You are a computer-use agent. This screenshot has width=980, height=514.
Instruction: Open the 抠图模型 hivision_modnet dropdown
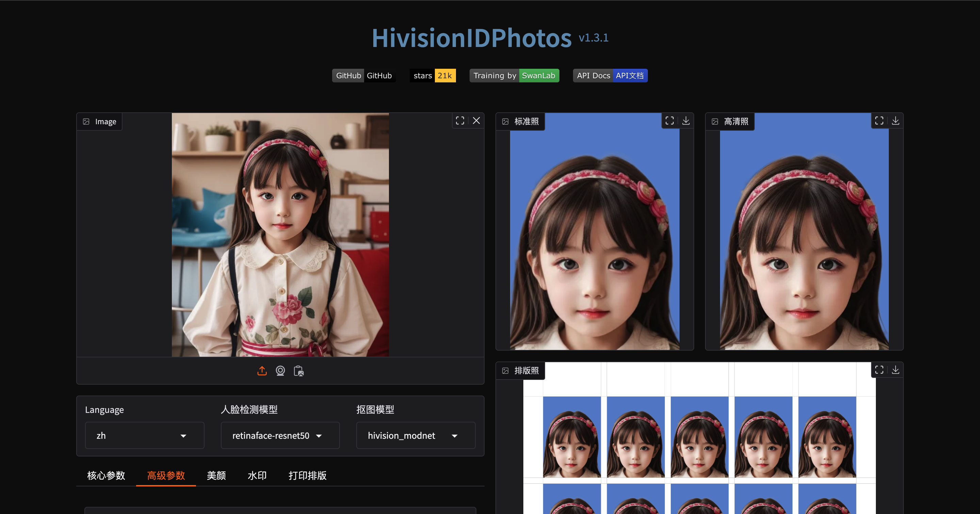[x=415, y=435]
